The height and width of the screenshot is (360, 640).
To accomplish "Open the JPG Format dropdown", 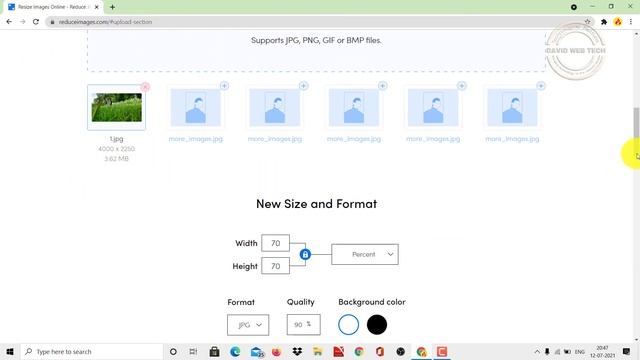I will 248,325.
